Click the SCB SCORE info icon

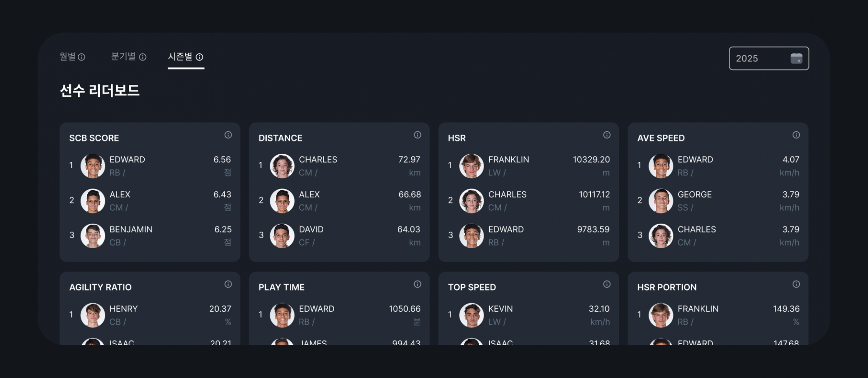pyautogui.click(x=228, y=135)
